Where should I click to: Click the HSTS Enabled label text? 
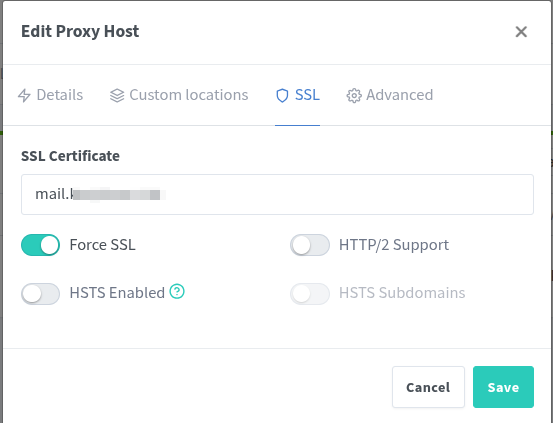pos(117,293)
